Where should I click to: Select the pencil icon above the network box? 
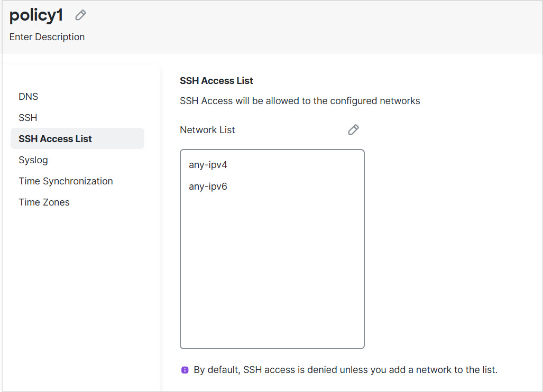(x=353, y=129)
